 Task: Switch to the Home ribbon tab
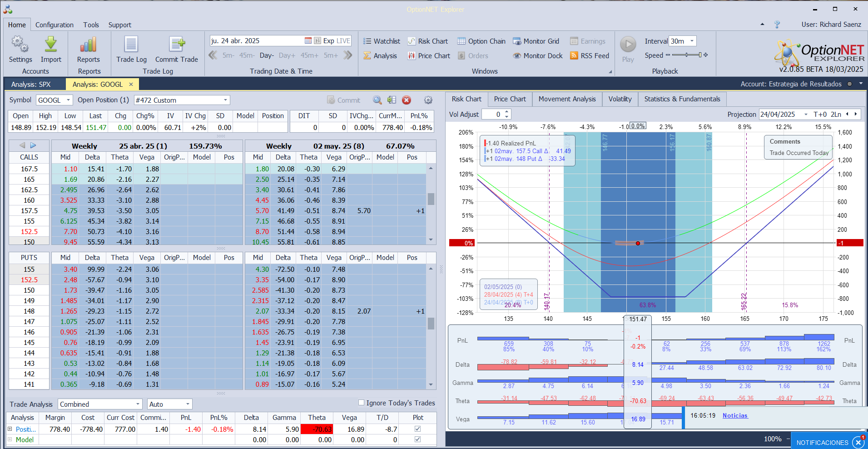pos(17,25)
